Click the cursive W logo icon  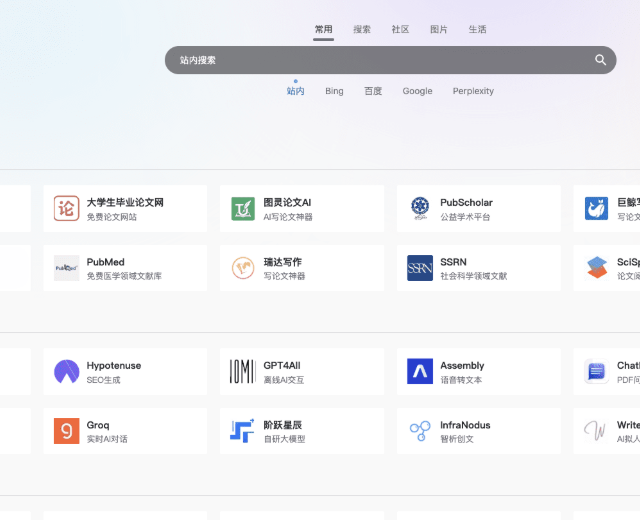(x=595, y=431)
